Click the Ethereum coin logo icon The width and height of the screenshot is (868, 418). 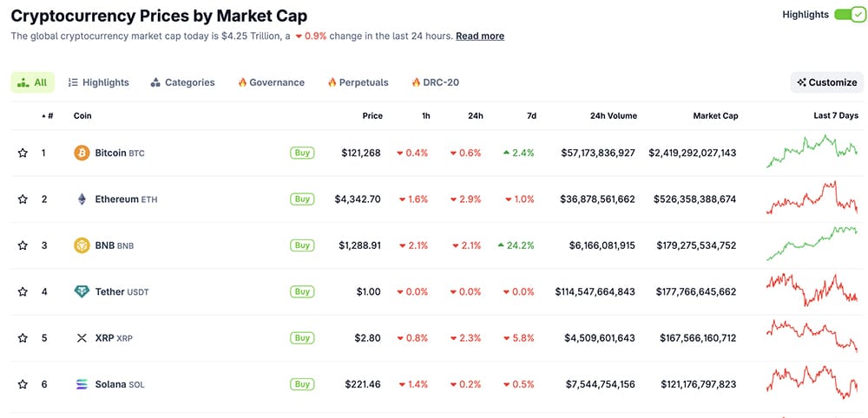(x=82, y=199)
